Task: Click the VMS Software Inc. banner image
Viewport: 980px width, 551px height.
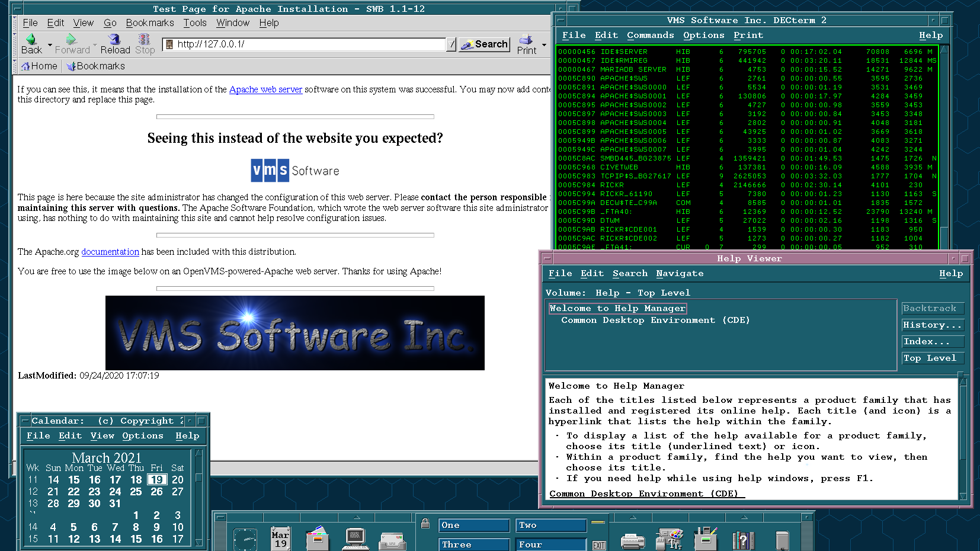Action: 295,333
